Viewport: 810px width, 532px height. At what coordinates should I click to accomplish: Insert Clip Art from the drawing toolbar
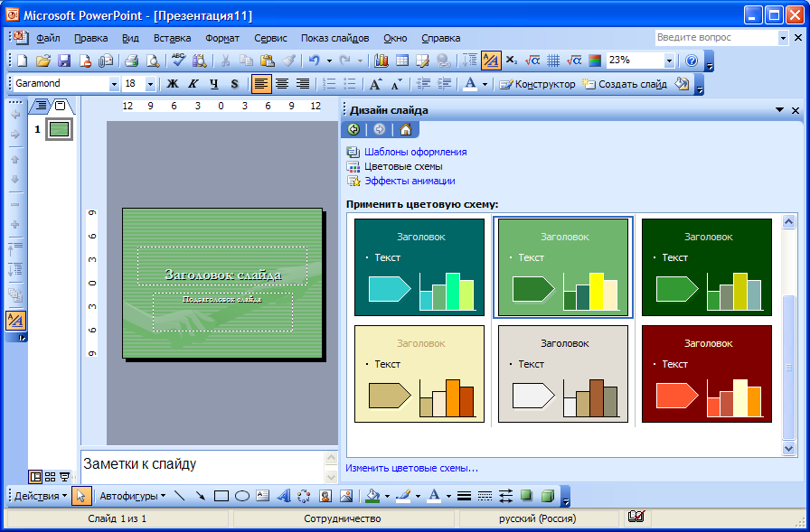(x=325, y=496)
